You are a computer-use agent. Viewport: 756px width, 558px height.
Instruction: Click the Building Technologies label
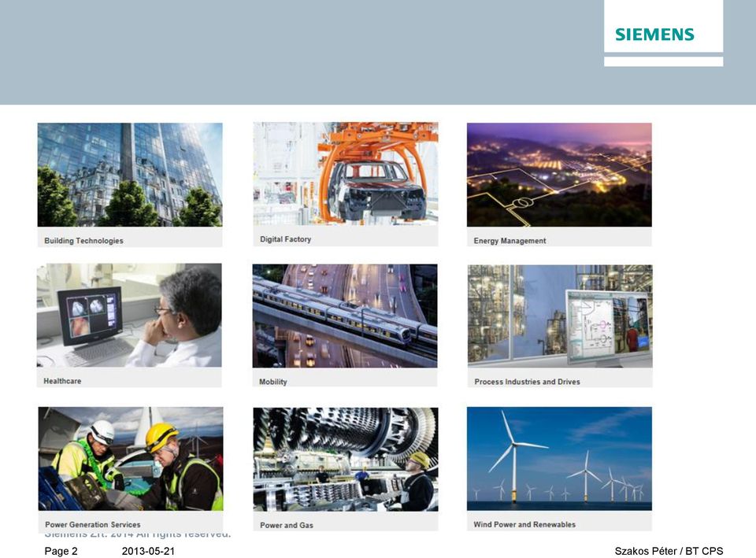(84, 241)
